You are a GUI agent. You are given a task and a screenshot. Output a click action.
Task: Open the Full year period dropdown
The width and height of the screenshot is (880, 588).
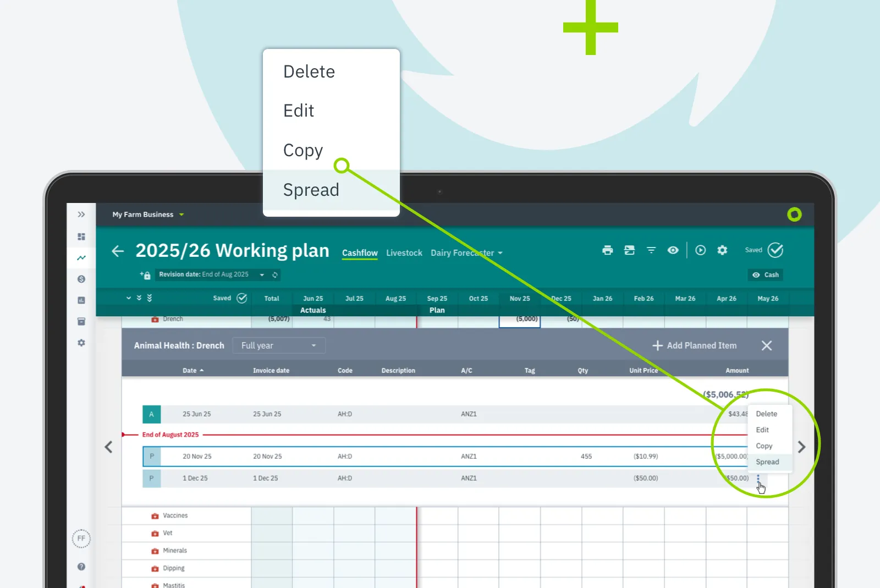(x=279, y=345)
